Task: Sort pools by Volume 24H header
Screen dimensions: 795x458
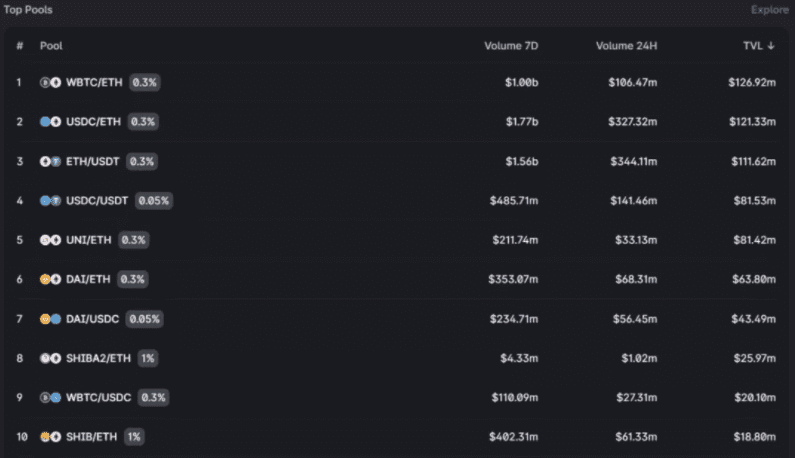Action: tap(626, 46)
